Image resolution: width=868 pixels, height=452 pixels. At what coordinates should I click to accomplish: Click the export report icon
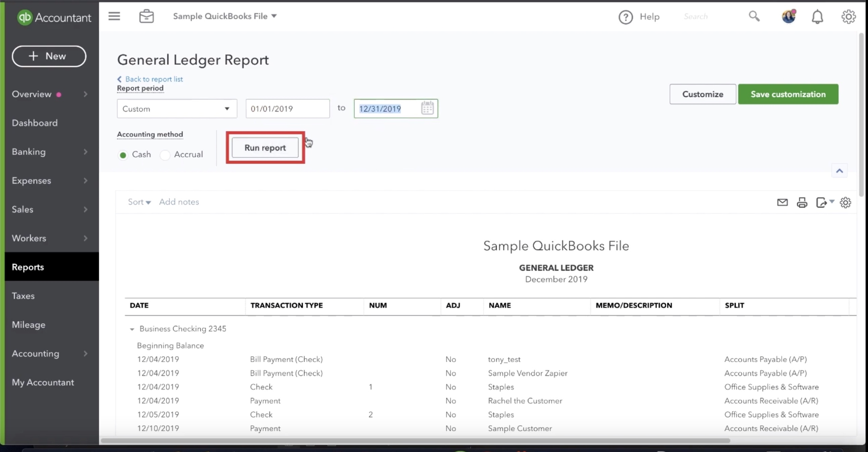tap(821, 202)
